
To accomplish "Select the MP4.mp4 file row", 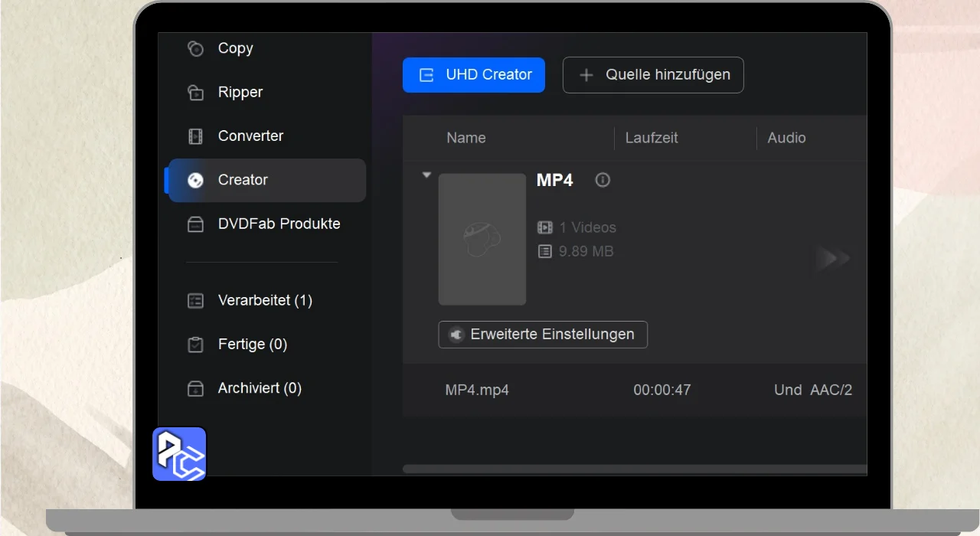I will [x=635, y=391].
